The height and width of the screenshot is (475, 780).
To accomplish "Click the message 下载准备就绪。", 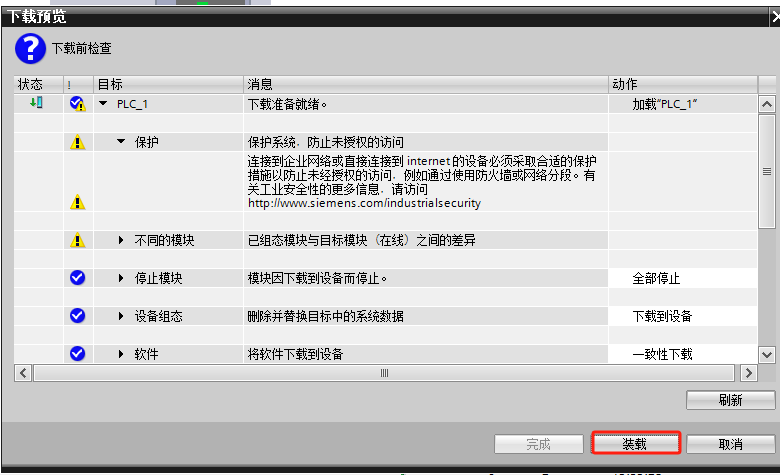I will [x=288, y=104].
